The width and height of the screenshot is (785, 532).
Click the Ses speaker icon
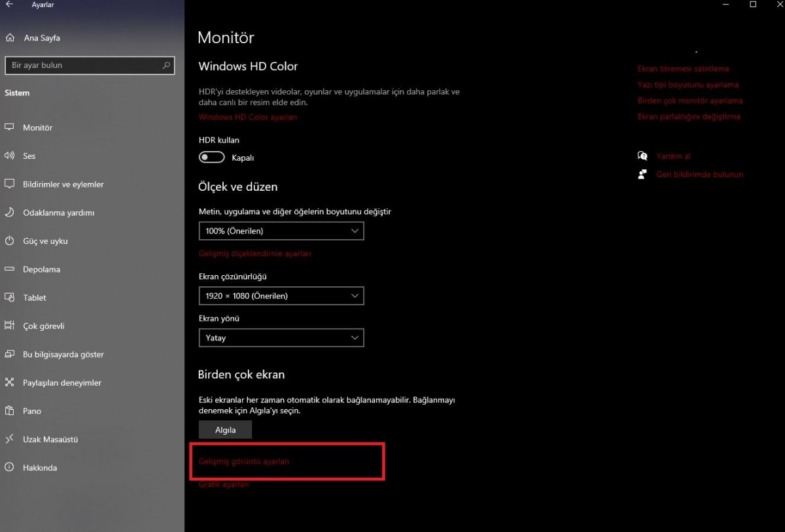click(10, 156)
